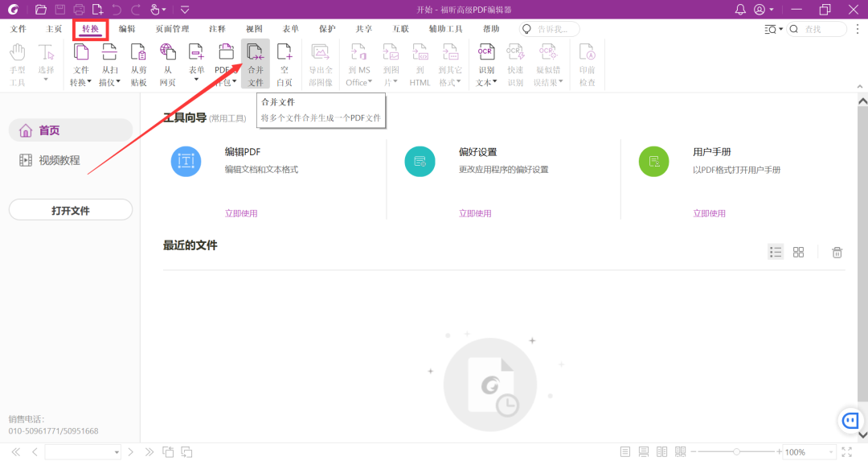Collapse the ribbon with the chevron
This screenshot has height=461, width=868.
pos(859,86)
